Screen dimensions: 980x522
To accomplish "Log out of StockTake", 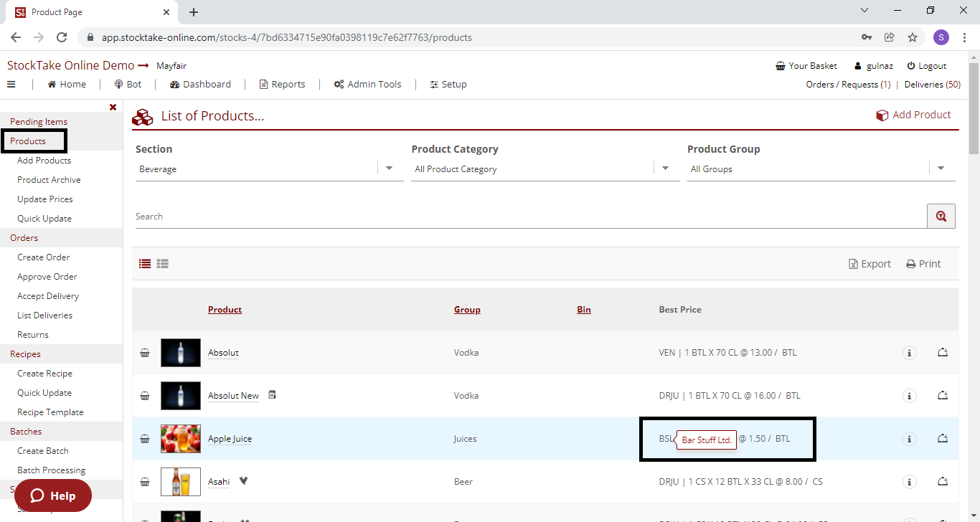I will coord(927,66).
